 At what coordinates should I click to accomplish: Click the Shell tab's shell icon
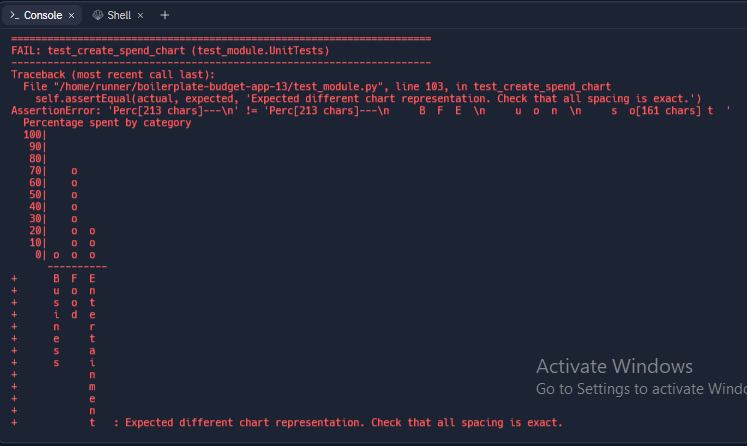coord(97,15)
